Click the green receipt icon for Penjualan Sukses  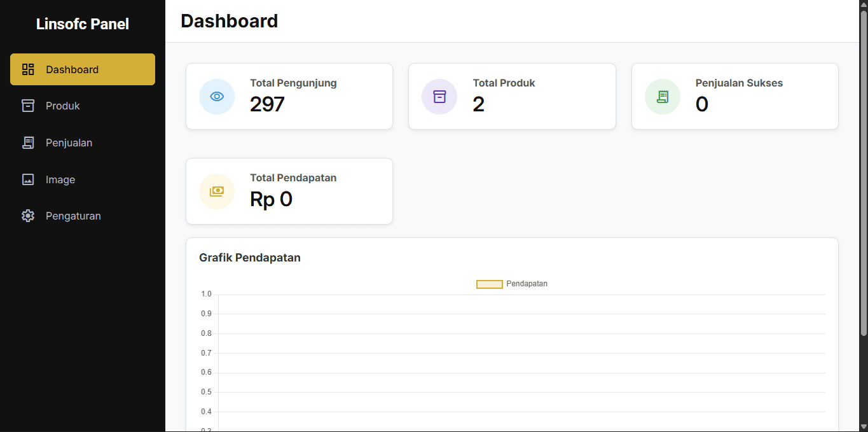point(663,97)
